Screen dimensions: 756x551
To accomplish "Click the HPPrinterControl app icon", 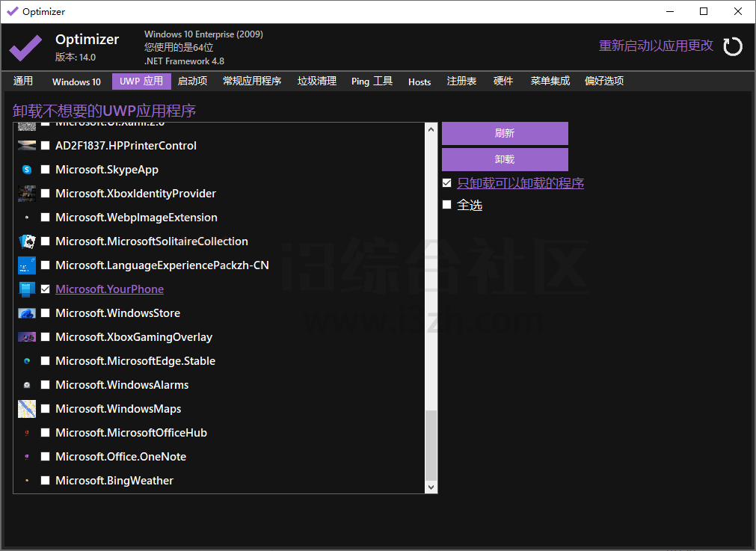I will (x=27, y=146).
